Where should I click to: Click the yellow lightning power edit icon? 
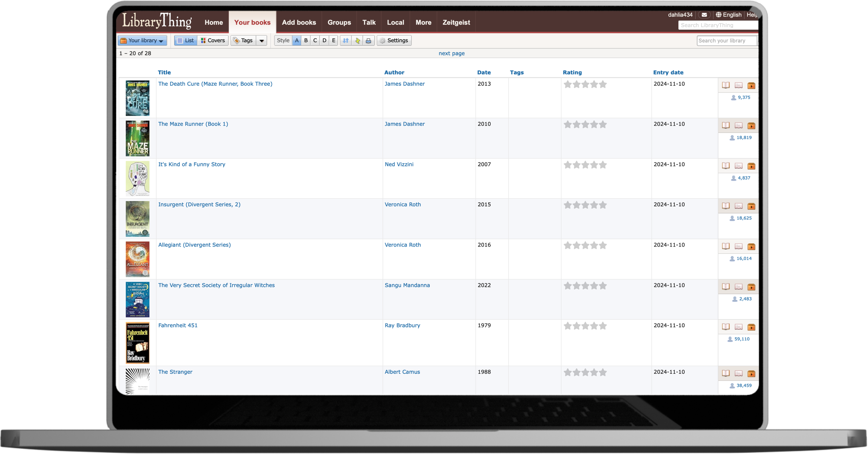357,41
